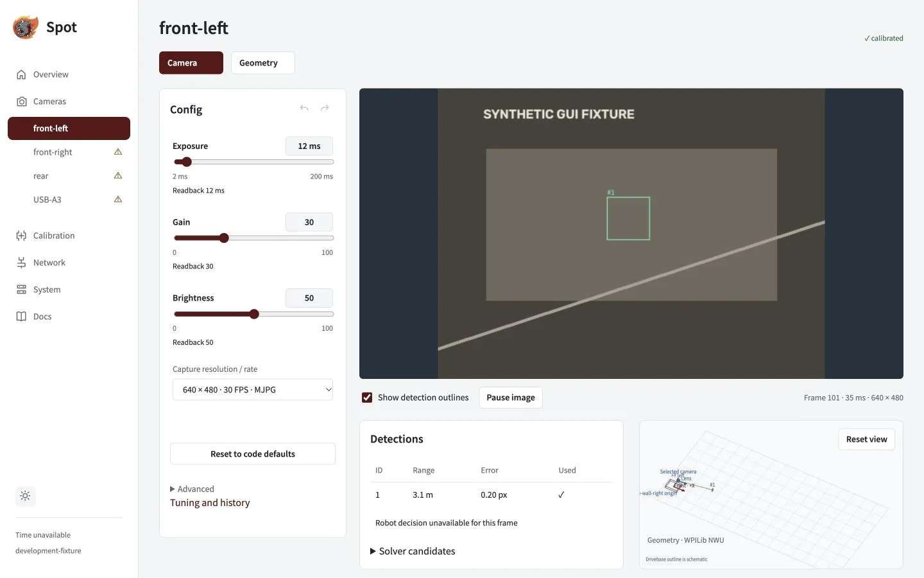Click the Brightness value field showing 50
Screen dimensions: 924x578
tap(309, 298)
